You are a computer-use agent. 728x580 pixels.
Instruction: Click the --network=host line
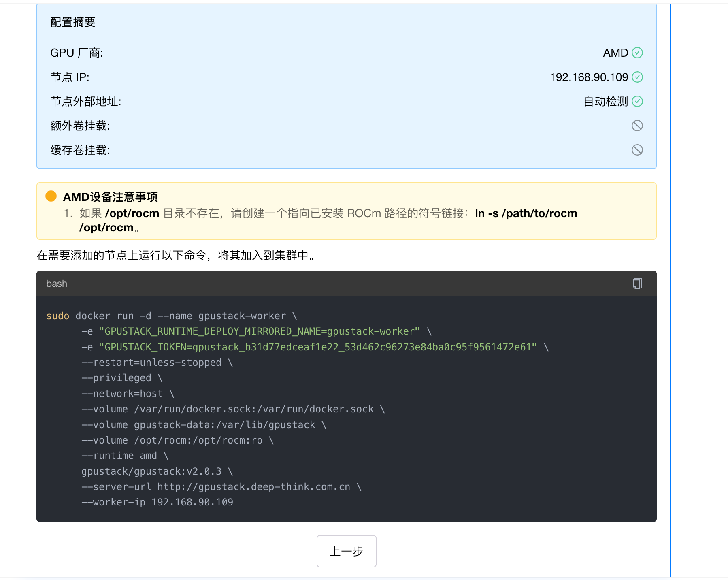pyautogui.click(x=128, y=394)
